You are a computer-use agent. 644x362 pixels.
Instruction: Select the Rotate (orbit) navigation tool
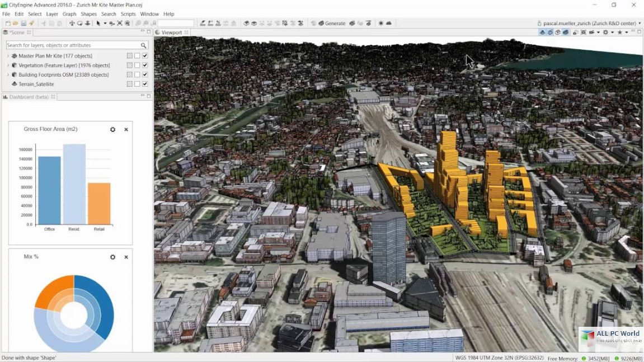[x=79, y=23]
